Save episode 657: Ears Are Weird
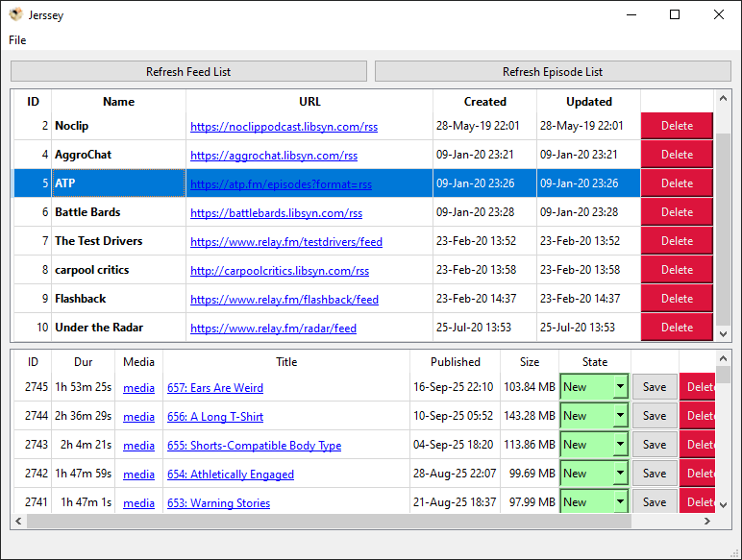The image size is (742, 560). click(x=655, y=388)
